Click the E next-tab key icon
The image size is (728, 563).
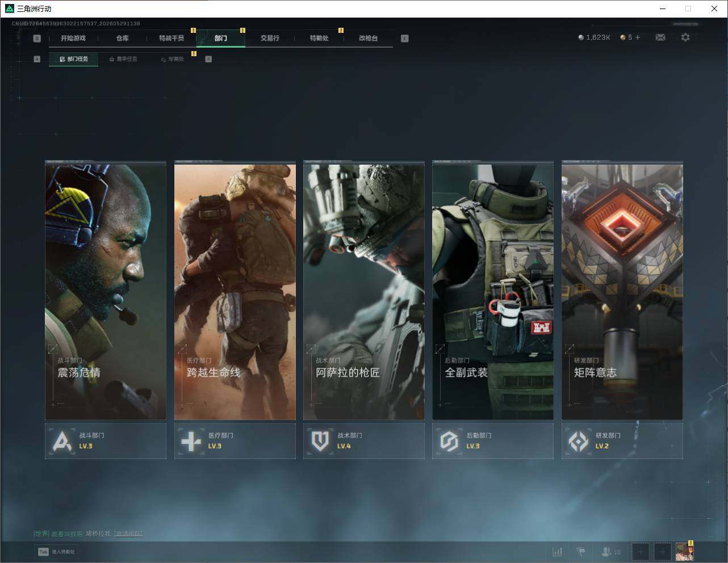click(x=404, y=39)
